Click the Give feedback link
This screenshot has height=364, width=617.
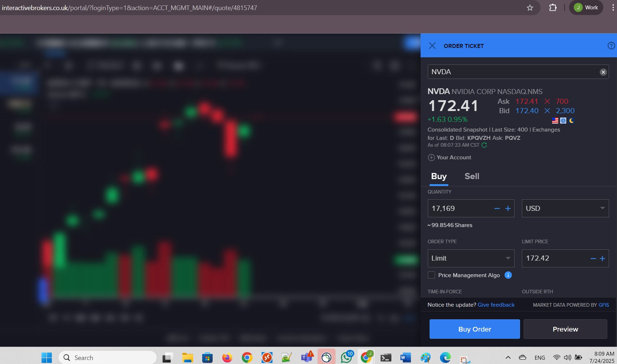click(496, 305)
